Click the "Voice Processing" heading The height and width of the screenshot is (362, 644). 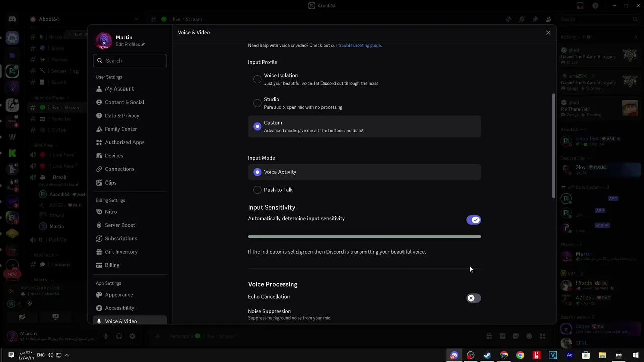point(273,284)
